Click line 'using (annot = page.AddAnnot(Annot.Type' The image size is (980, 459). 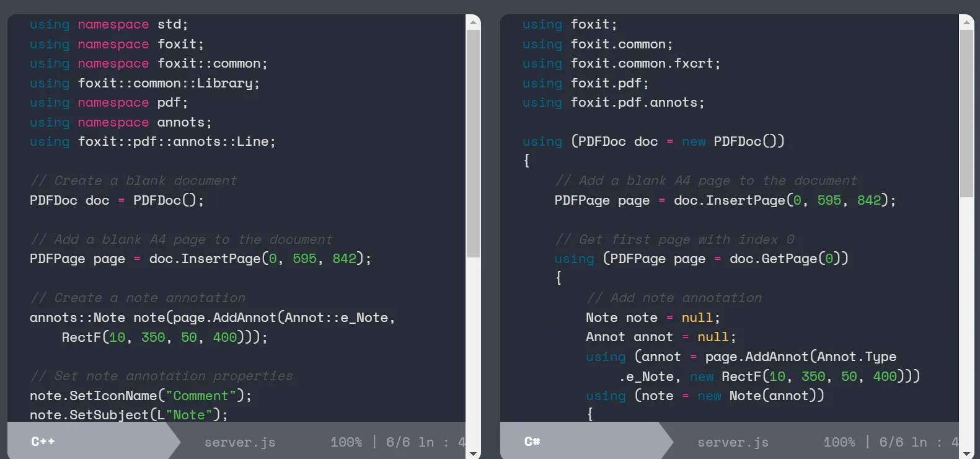point(741,357)
